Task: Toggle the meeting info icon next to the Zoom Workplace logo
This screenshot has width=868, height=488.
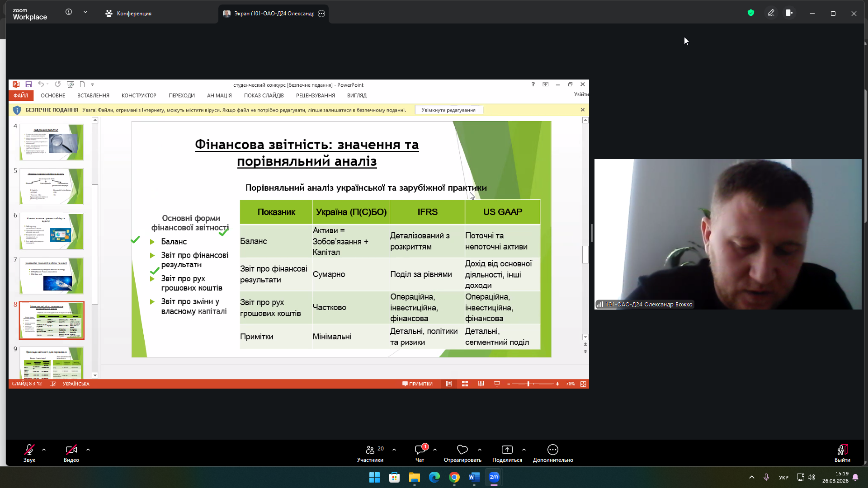Action: click(69, 12)
